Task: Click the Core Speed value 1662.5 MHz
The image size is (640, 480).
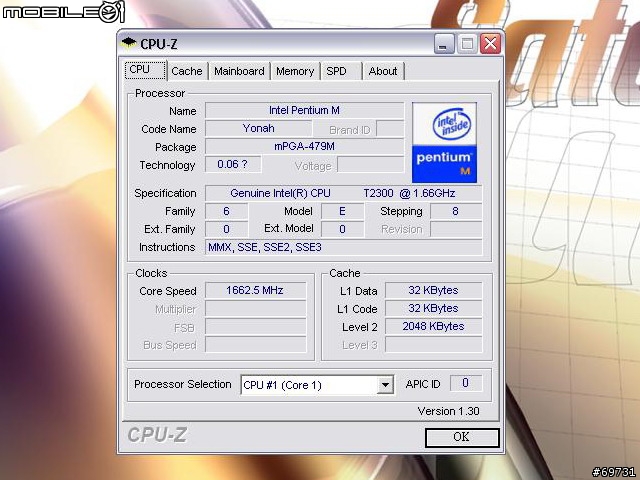Action: coord(256,290)
